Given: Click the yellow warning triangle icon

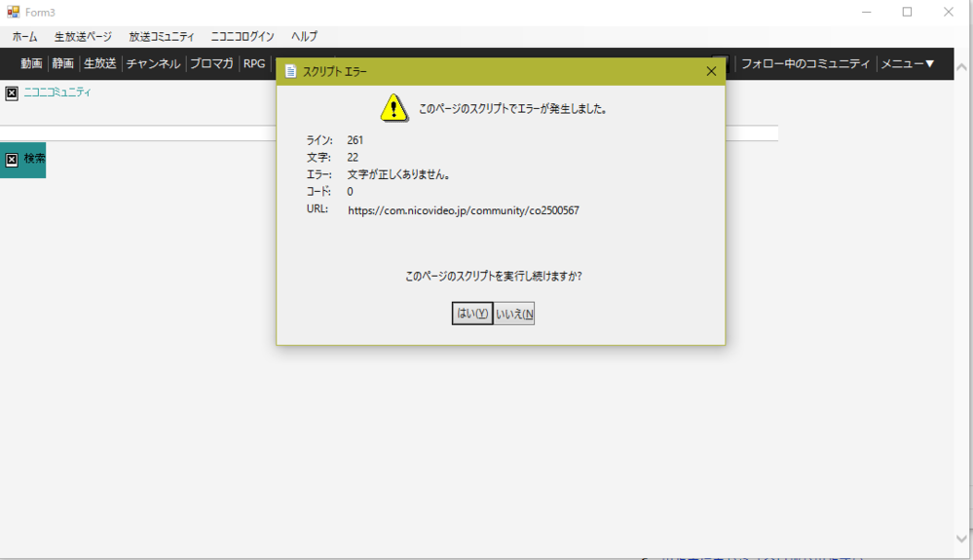Looking at the screenshot, I should [393, 108].
